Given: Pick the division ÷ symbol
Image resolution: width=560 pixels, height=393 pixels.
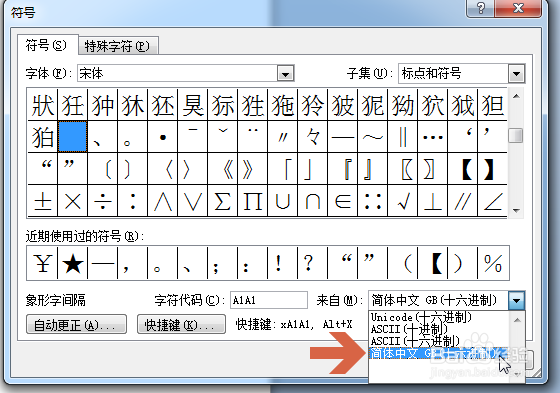Looking at the screenshot, I should 102,201.
